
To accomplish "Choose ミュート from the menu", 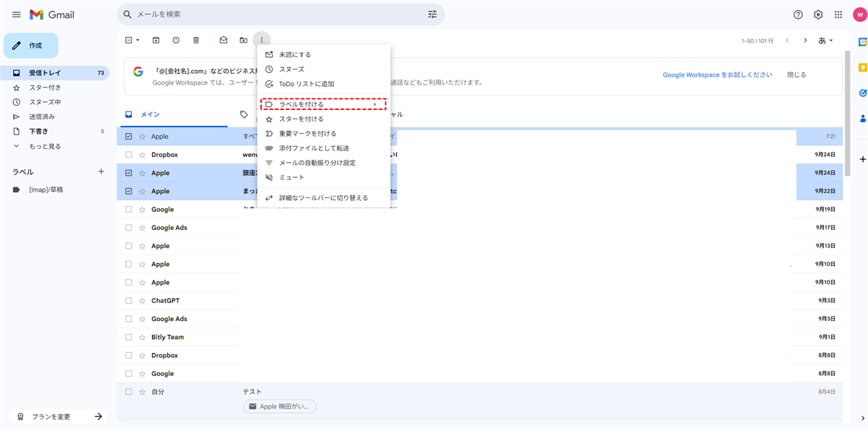I will tap(323, 178).
